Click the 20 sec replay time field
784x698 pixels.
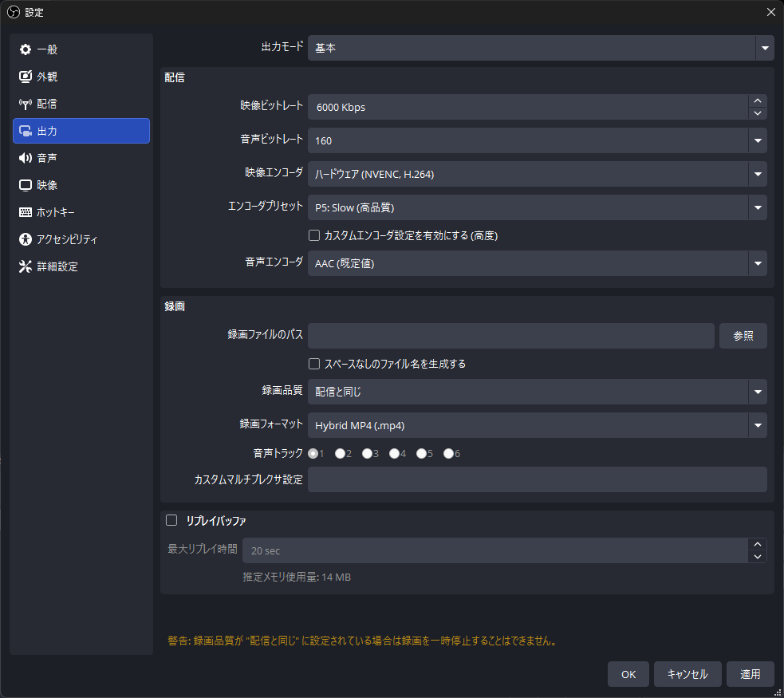click(x=495, y=550)
